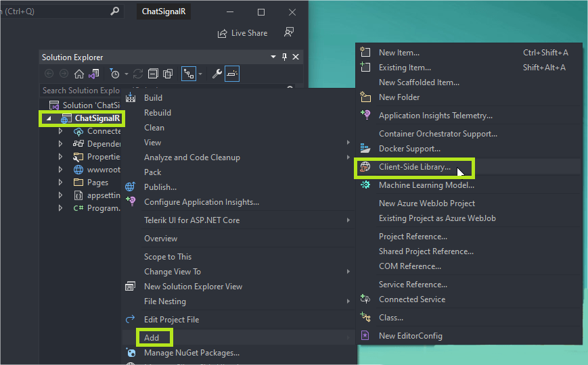Select the Program.cs C# file icon
The width and height of the screenshot is (588, 365).
[x=78, y=208]
